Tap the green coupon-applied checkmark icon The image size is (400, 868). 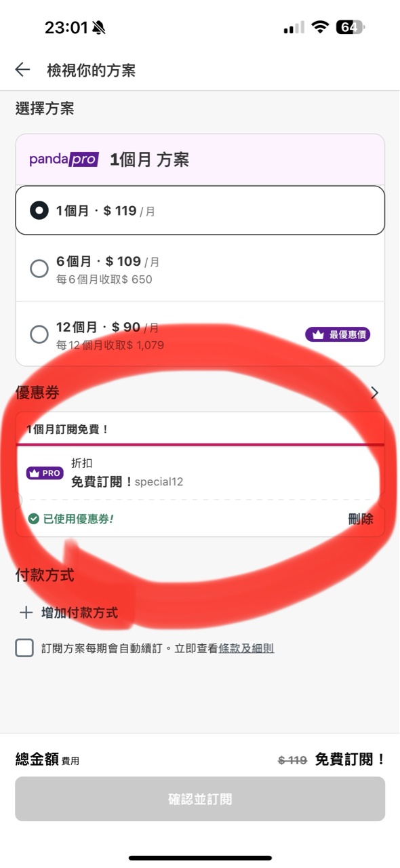point(33,519)
